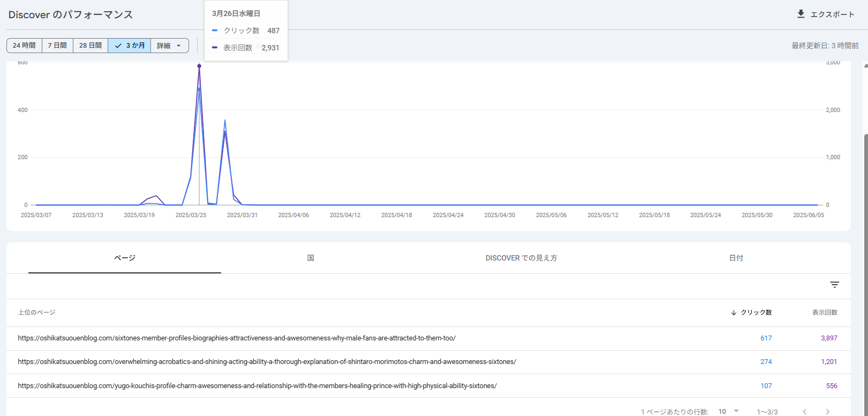Toggle the checked 3か月 date range
This screenshot has width=868, height=416.
click(x=130, y=46)
